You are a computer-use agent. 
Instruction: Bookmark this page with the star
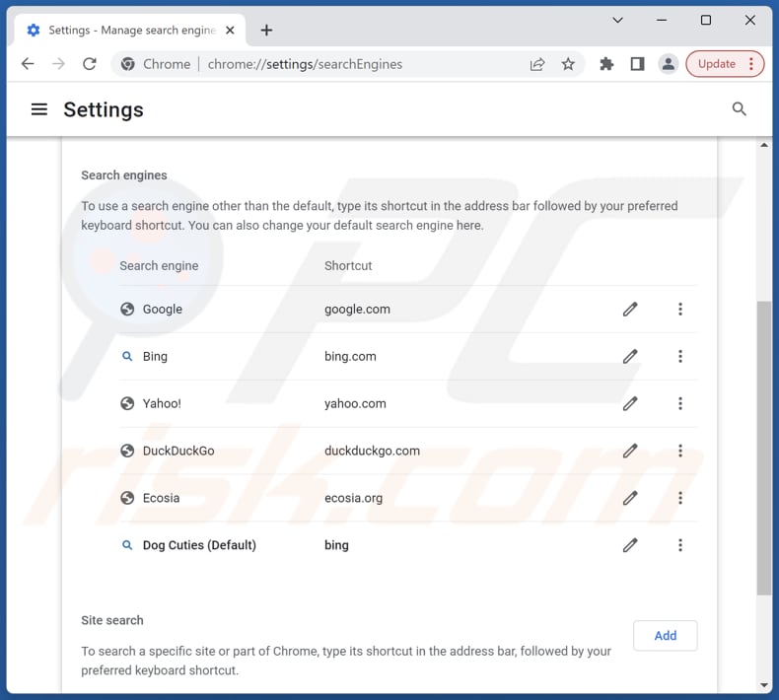tap(568, 63)
